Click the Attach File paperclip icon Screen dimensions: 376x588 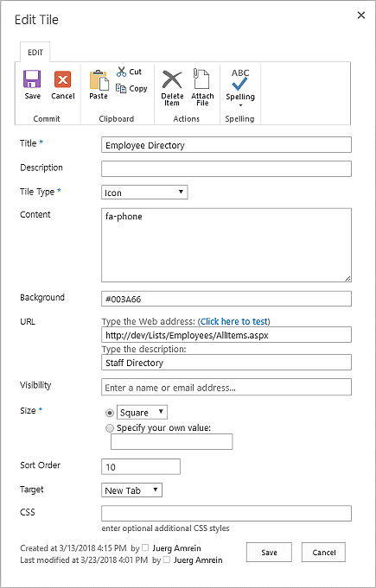(x=201, y=79)
